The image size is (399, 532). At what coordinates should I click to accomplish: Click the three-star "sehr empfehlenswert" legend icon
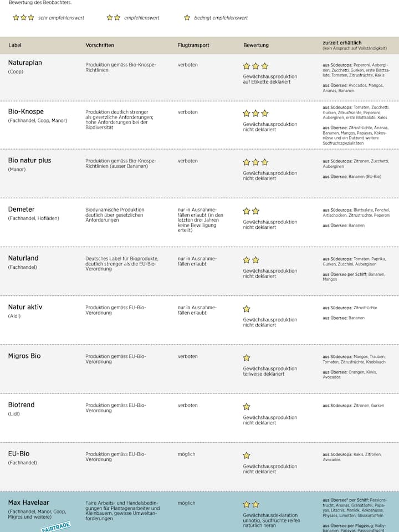(23, 18)
